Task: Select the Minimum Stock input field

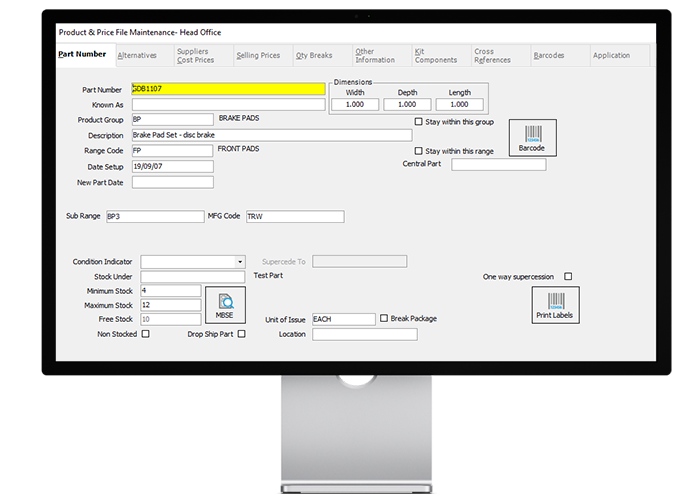Action: click(172, 291)
